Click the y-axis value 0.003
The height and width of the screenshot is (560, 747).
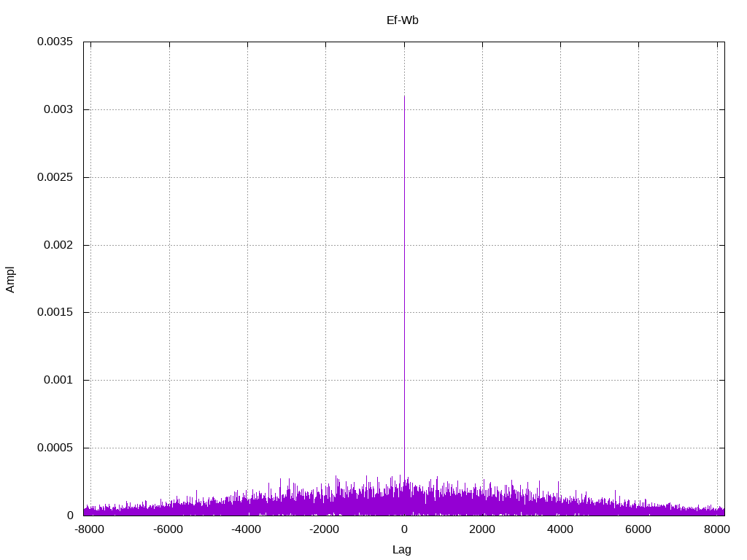point(58,109)
